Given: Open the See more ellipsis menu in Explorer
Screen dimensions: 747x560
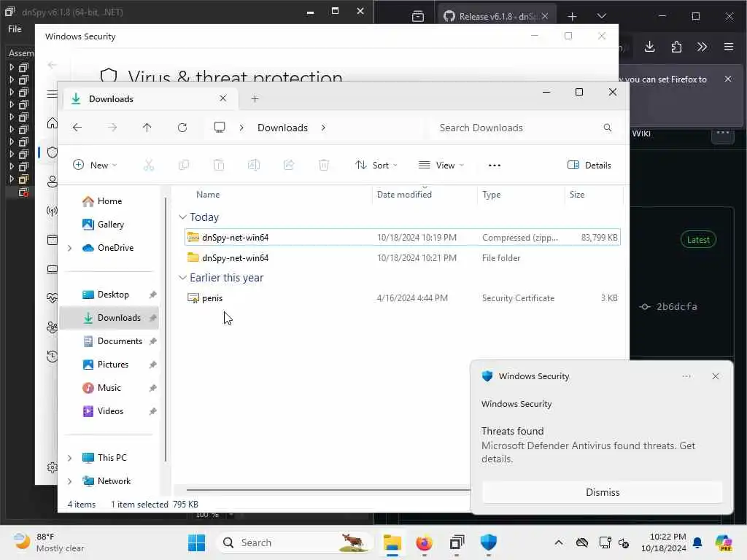Looking at the screenshot, I should 495,166.
